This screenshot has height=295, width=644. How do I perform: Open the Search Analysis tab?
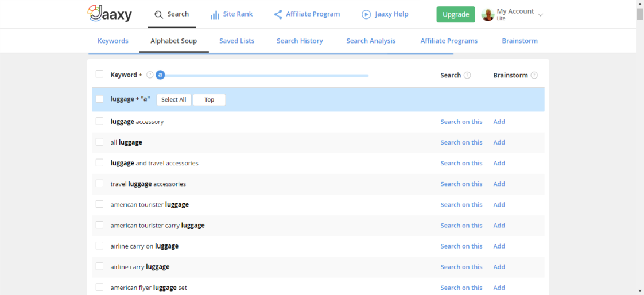(x=371, y=41)
